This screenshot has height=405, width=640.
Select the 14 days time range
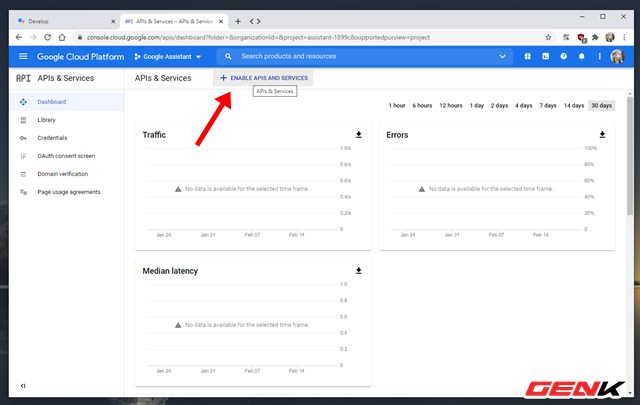(x=574, y=106)
